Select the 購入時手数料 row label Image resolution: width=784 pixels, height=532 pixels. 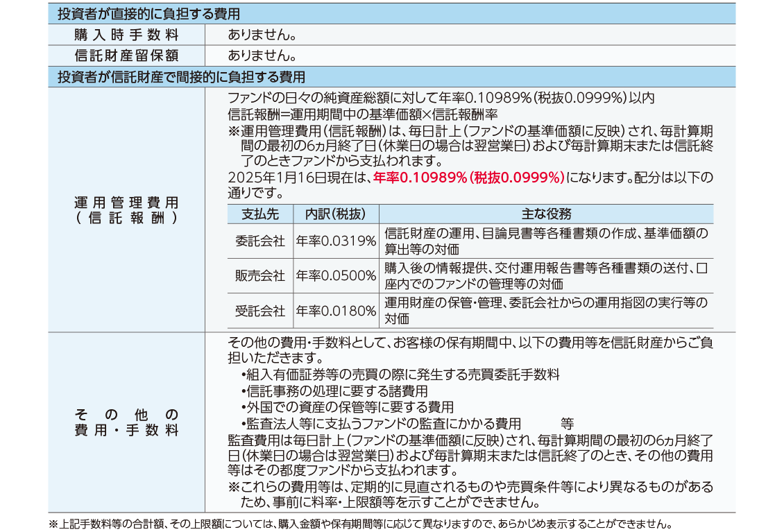(x=126, y=35)
